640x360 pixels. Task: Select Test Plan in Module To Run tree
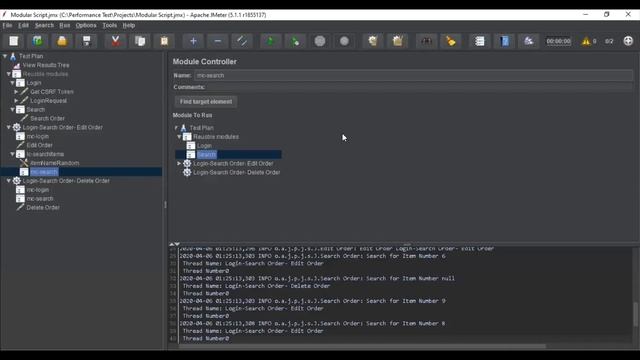[201, 128]
